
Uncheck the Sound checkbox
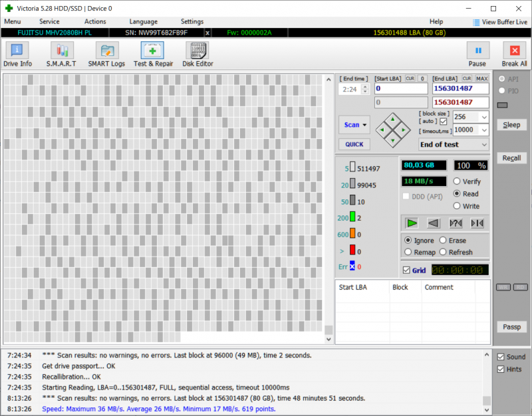click(501, 357)
